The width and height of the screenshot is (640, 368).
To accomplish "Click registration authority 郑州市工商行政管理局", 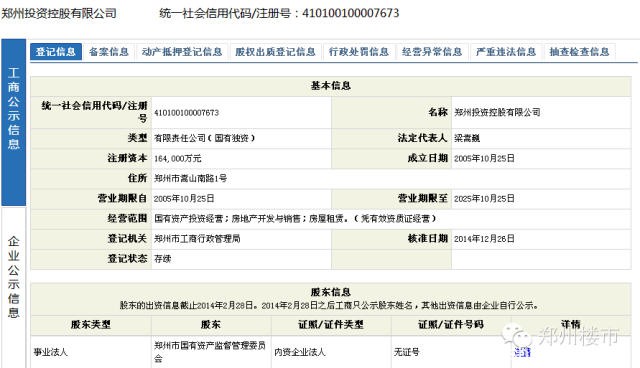I will point(197,239).
